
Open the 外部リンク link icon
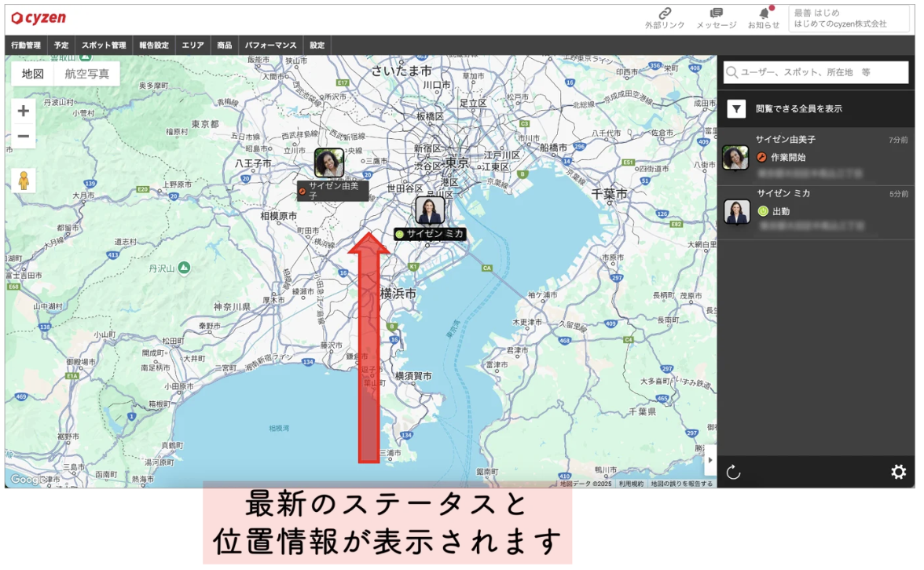click(665, 13)
